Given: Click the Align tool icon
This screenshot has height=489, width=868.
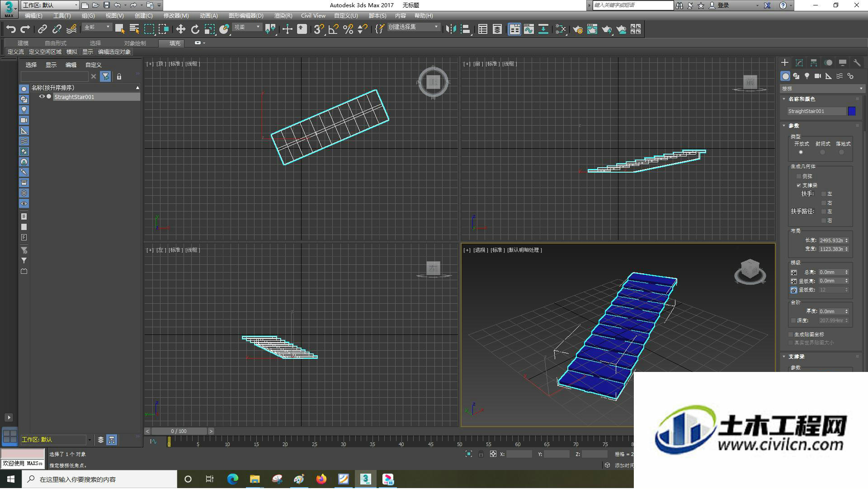Looking at the screenshot, I should point(465,29).
